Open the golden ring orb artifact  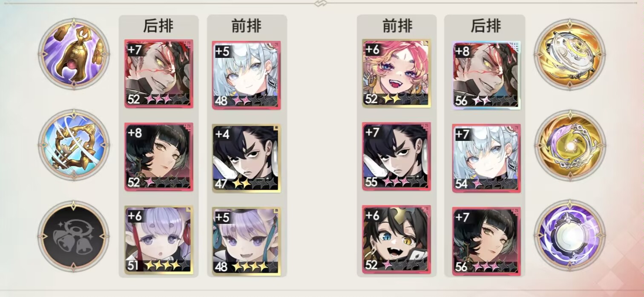[570, 145]
